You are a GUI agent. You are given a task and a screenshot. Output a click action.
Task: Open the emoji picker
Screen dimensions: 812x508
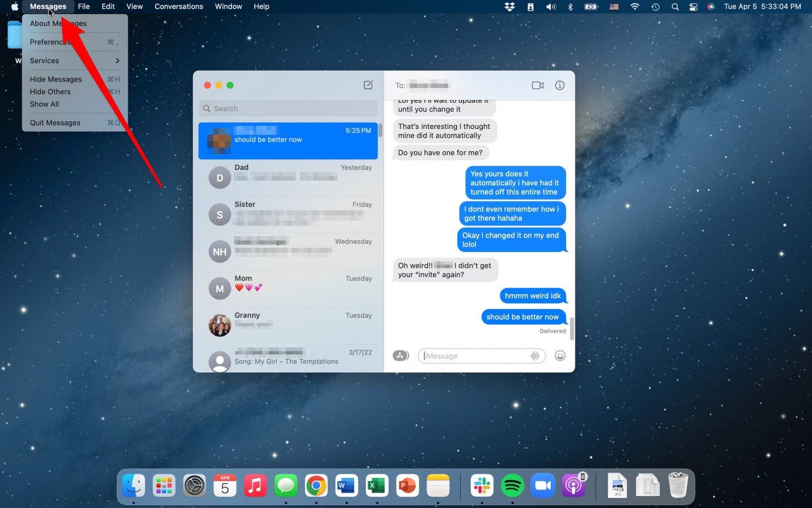click(560, 356)
